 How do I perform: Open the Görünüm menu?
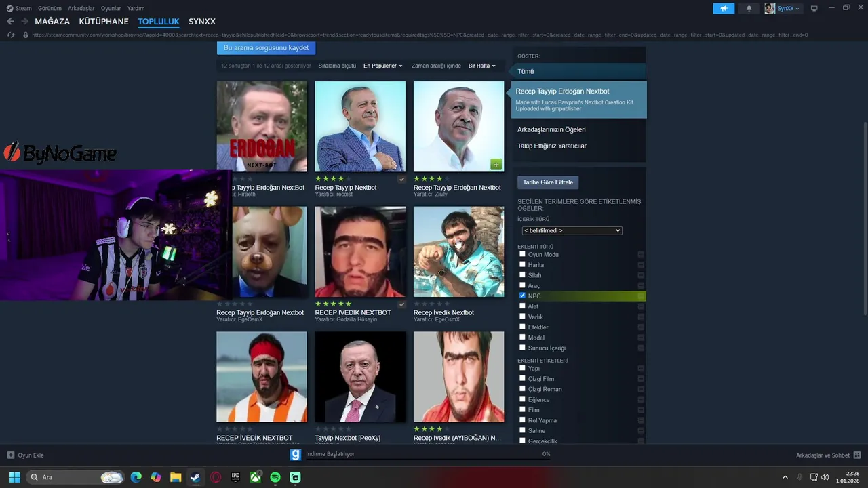[x=50, y=8]
